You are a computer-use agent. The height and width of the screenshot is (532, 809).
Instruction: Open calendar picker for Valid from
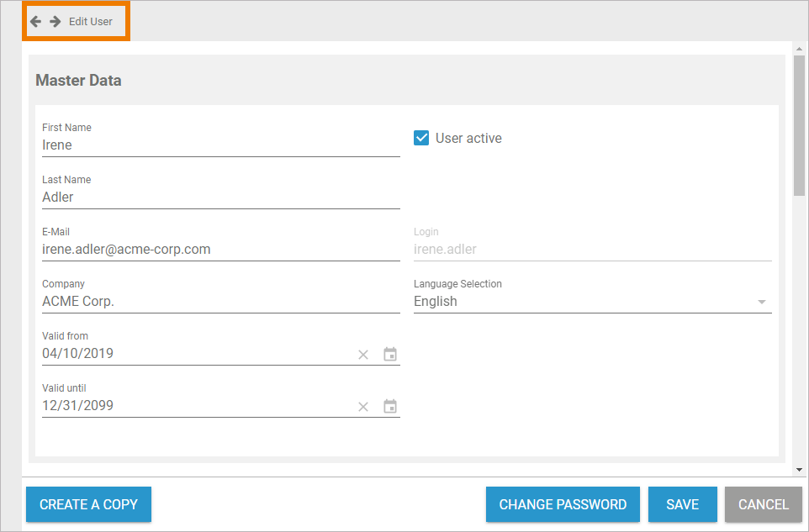tap(390, 355)
